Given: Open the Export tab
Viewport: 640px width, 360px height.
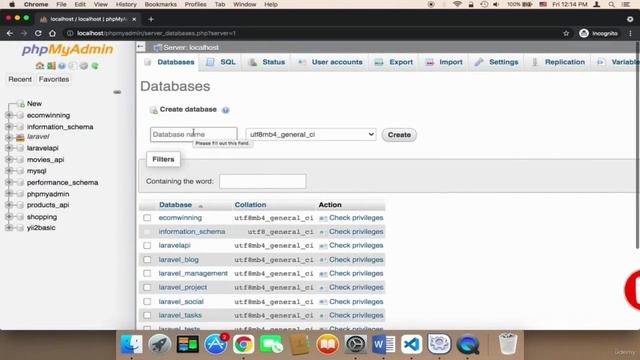Looking at the screenshot, I should 394,62.
